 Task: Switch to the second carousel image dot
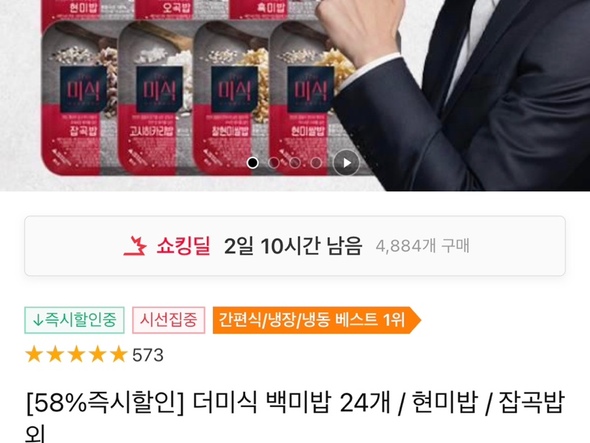274,163
